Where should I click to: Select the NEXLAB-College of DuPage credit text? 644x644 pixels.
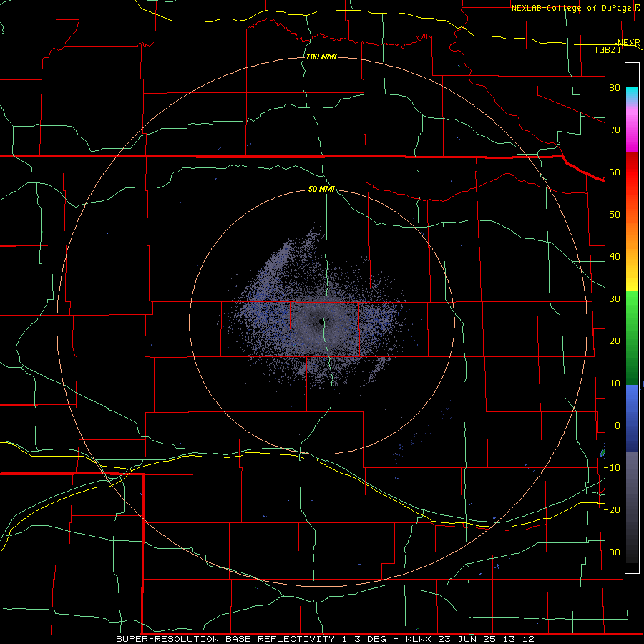[x=571, y=8]
